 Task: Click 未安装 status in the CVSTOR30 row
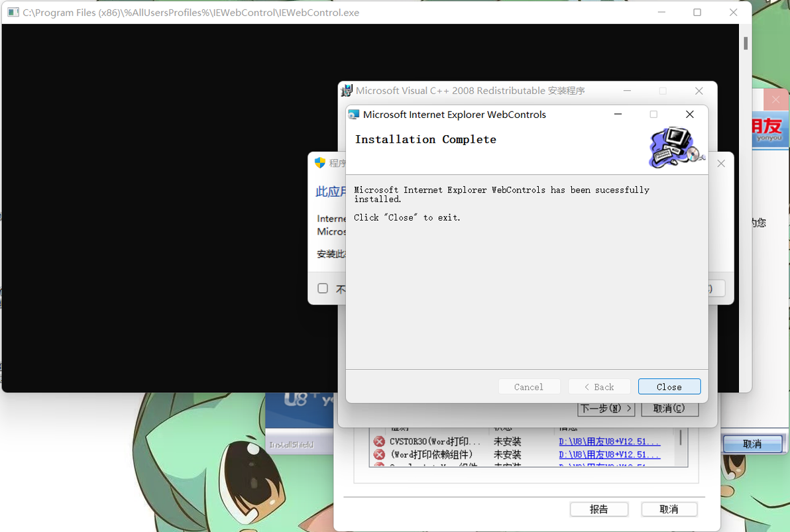(507, 441)
